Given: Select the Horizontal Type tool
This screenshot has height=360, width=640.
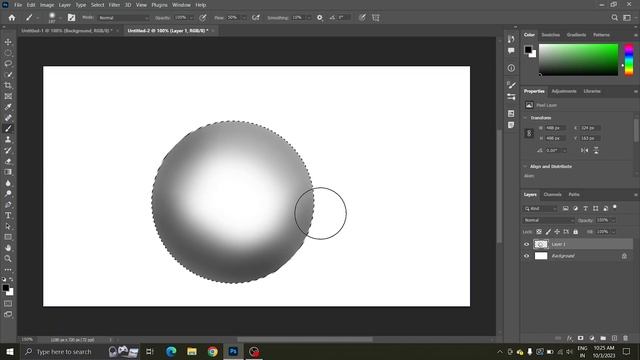Looking at the screenshot, I should (8, 216).
